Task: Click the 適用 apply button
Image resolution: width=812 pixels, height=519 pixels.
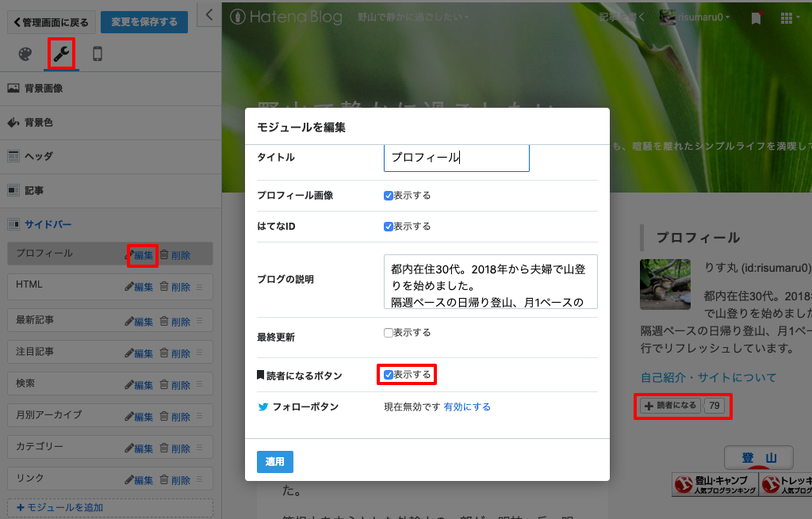Action: coord(275,462)
